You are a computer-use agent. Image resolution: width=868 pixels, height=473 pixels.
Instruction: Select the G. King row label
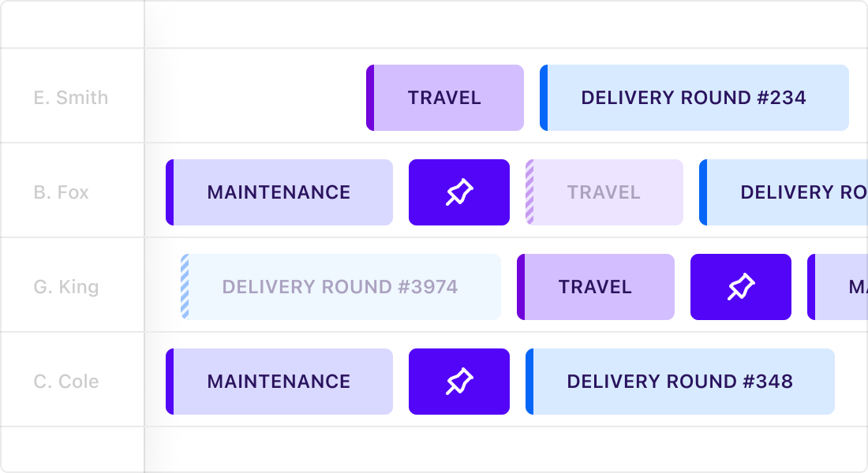(x=71, y=287)
